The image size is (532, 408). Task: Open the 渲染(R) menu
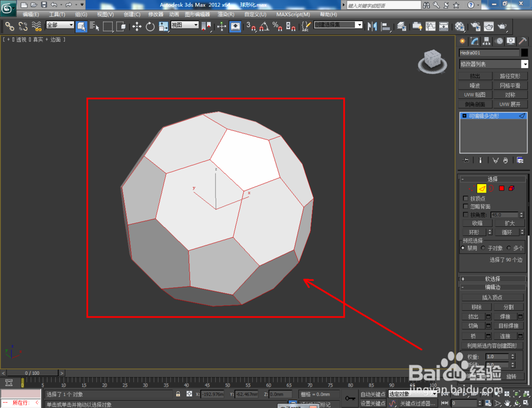[226, 14]
